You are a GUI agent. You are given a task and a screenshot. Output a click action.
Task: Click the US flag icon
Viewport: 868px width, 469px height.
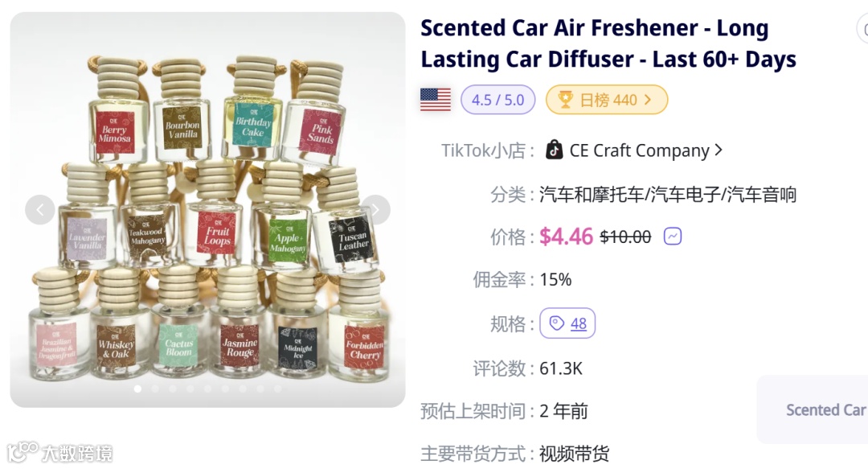point(435,100)
